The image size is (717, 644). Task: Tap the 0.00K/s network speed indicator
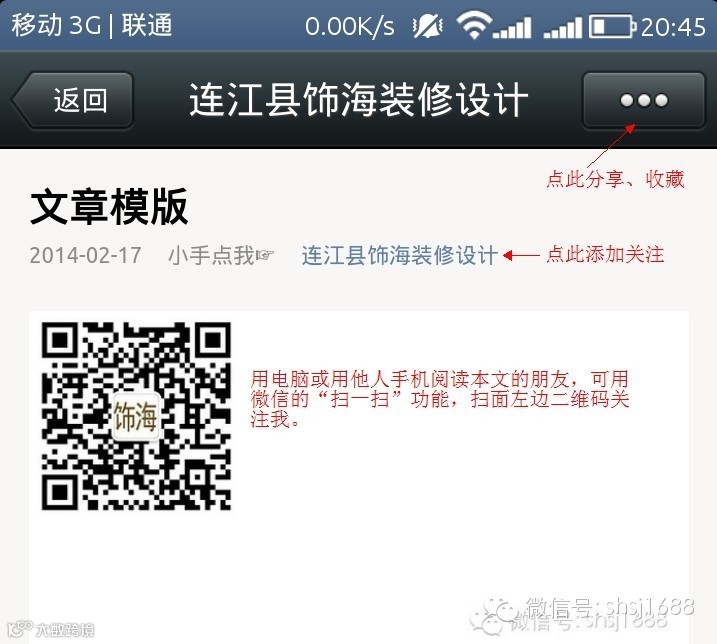350,27
